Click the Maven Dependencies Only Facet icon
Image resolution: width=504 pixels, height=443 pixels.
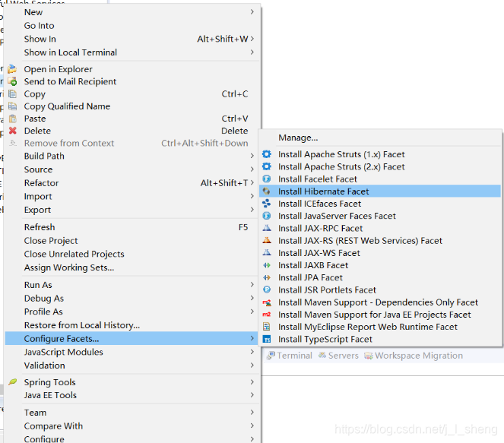tap(267, 302)
